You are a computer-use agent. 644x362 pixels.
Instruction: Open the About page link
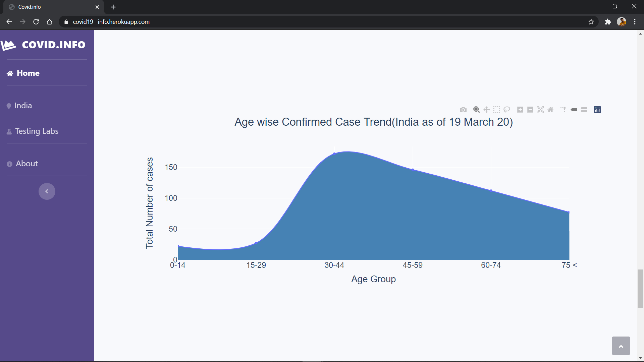27,164
